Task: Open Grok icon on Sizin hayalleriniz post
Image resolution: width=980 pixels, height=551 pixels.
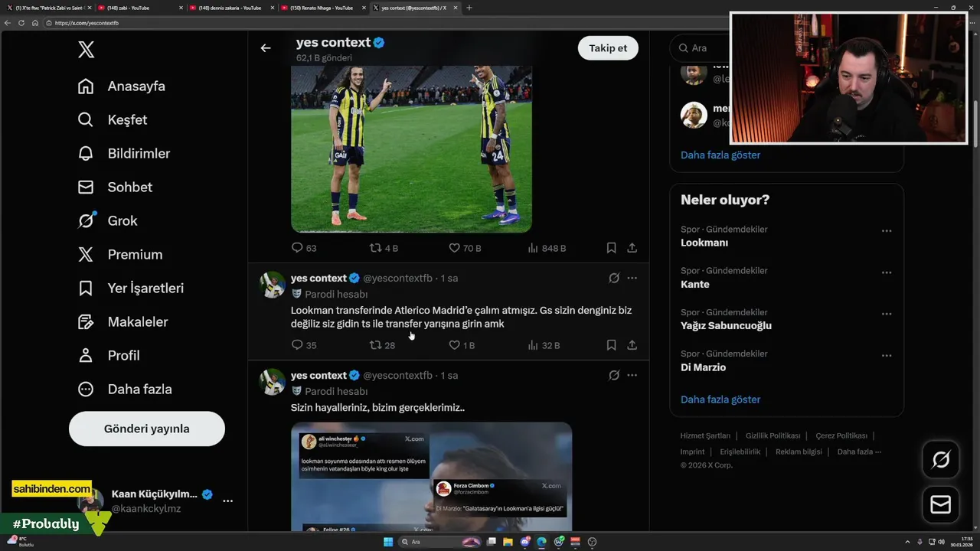Action: click(614, 376)
